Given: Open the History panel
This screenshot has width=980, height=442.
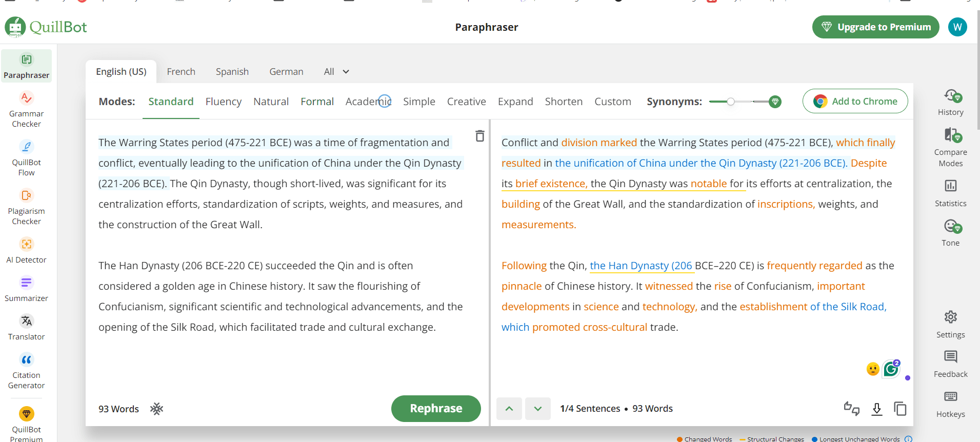Looking at the screenshot, I should pyautogui.click(x=950, y=102).
